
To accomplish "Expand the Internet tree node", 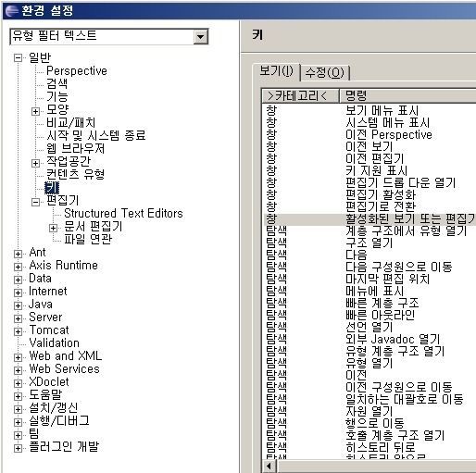I will (19, 293).
